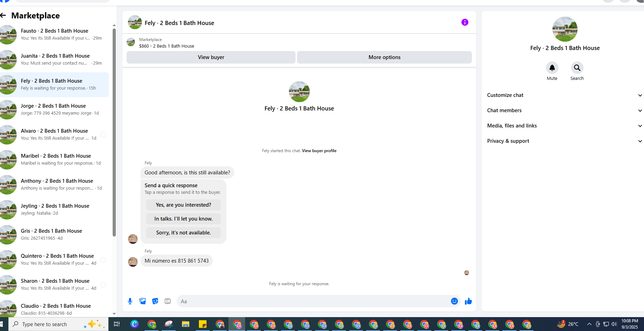Image resolution: width=644 pixels, height=331 pixels.
Task: Select the Fely conversation in the list
Action: [x=54, y=84]
